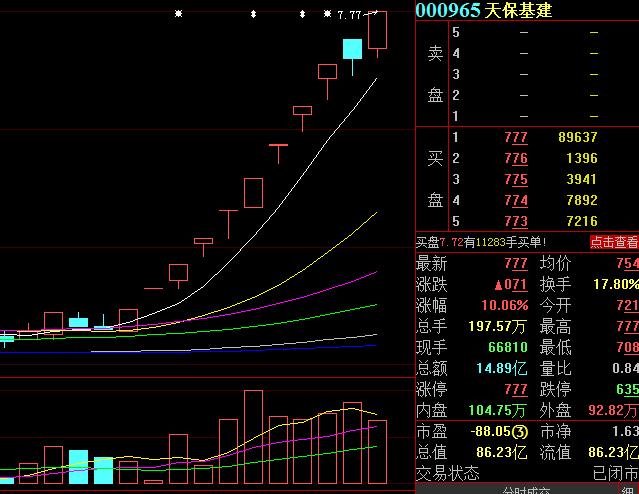Select buy level 5 price 773
The height and width of the screenshot is (494, 639).
click(516, 221)
